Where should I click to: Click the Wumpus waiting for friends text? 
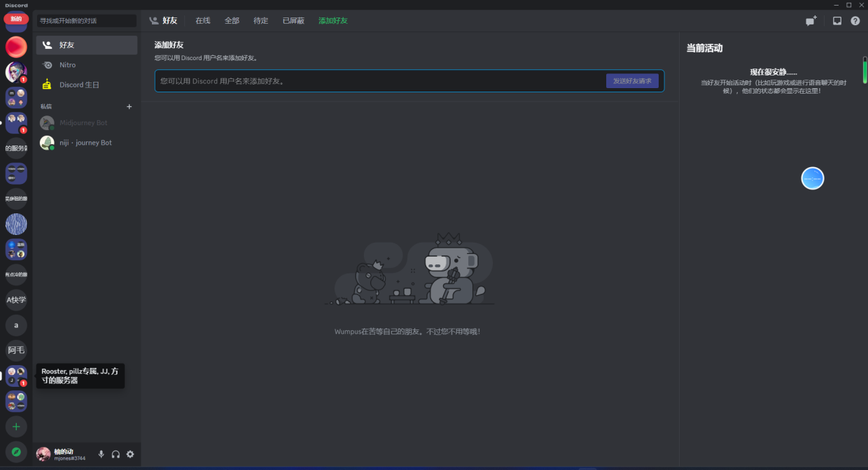click(x=407, y=332)
